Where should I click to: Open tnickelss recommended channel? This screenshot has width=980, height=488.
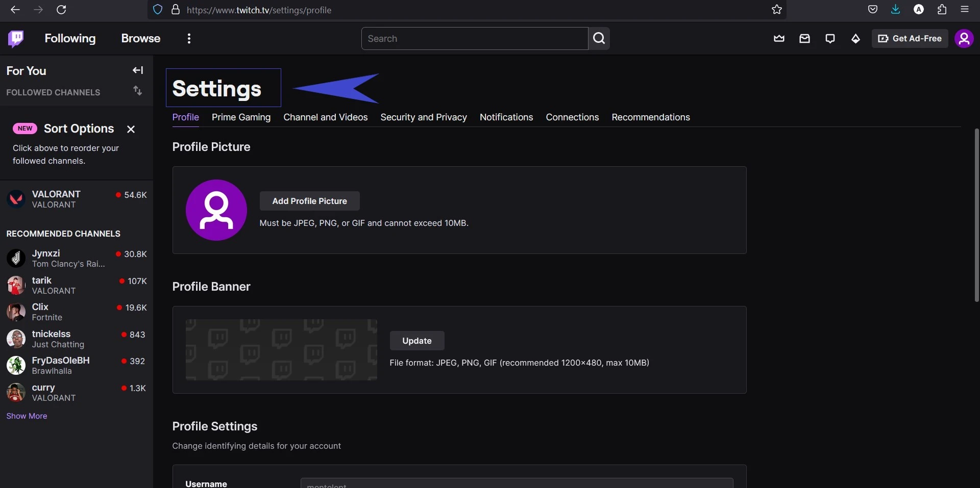point(77,339)
